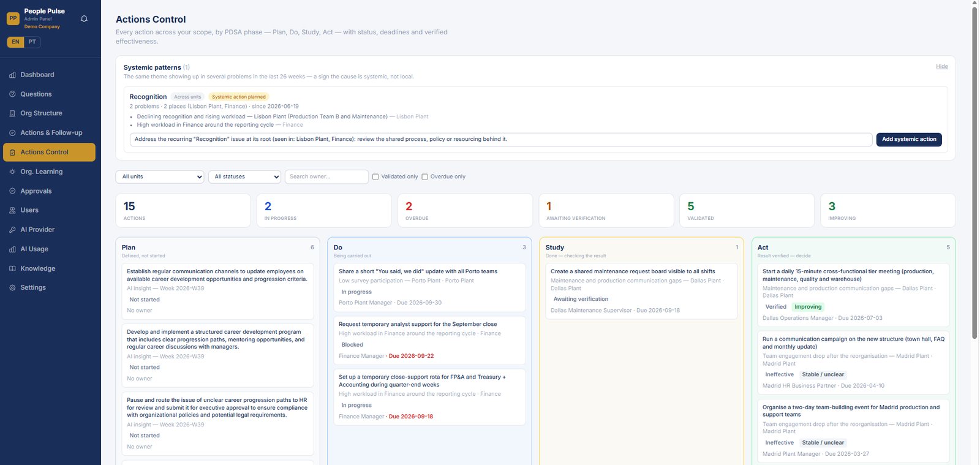
Task: Click the Questions sidebar icon
Action: [12, 94]
